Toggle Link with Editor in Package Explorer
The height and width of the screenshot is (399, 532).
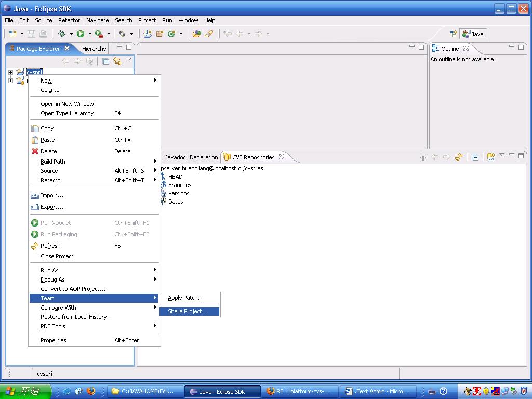point(117,61)
